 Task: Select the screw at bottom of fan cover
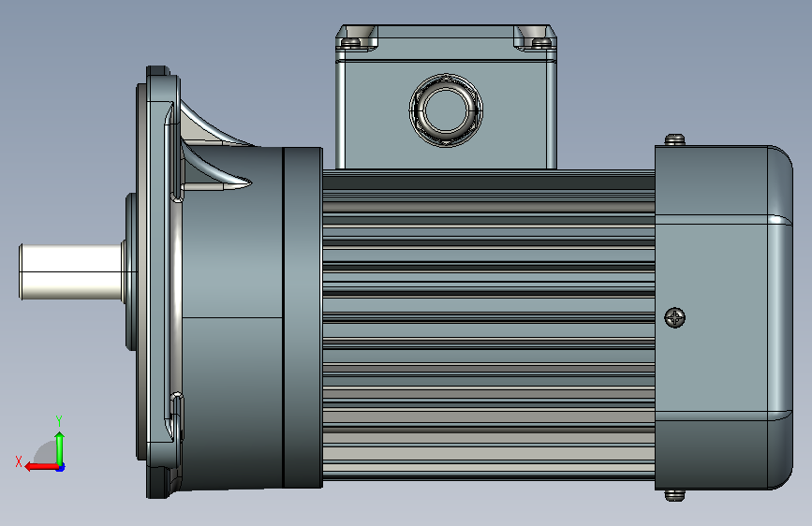click(x=674, y=495)
